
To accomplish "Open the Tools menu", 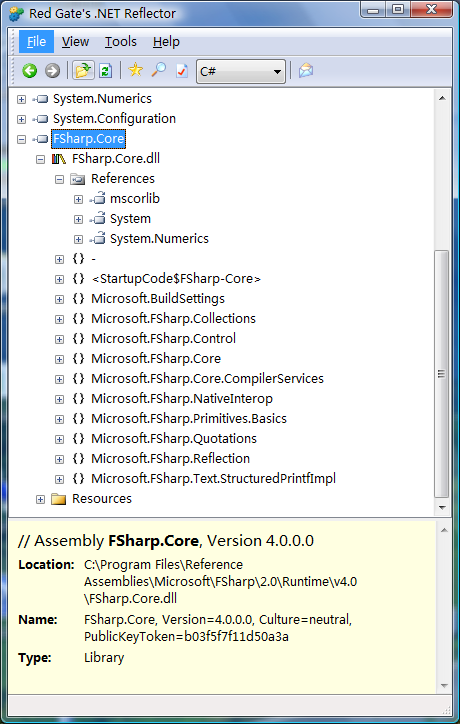I will click(x=121, y=42).
